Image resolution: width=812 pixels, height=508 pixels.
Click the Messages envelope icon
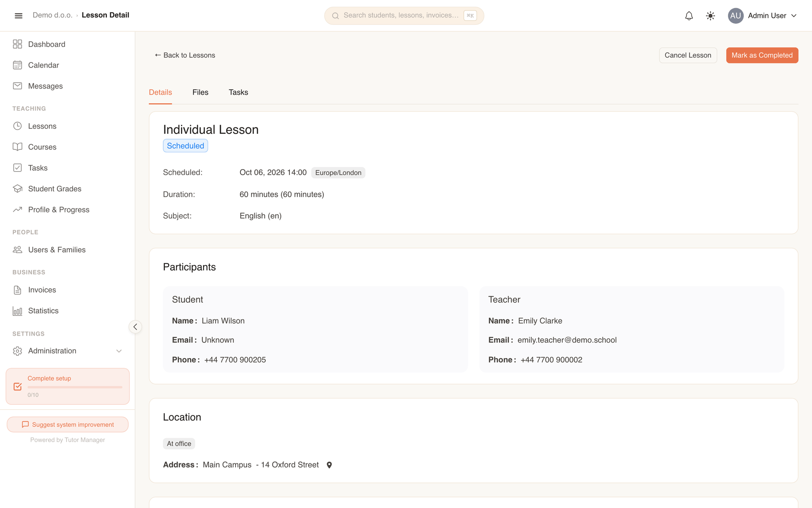click(x=17, y=86)
